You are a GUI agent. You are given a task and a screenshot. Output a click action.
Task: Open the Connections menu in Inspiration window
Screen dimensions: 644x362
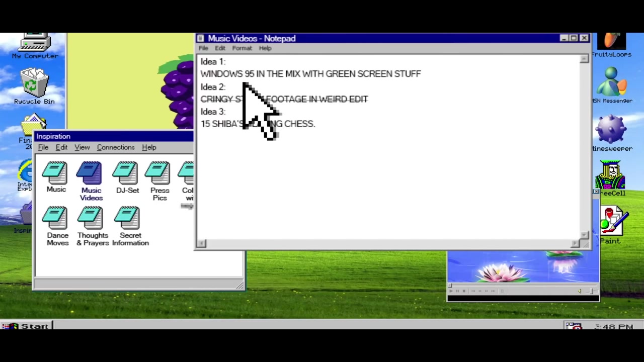click(x=116, y=147)
